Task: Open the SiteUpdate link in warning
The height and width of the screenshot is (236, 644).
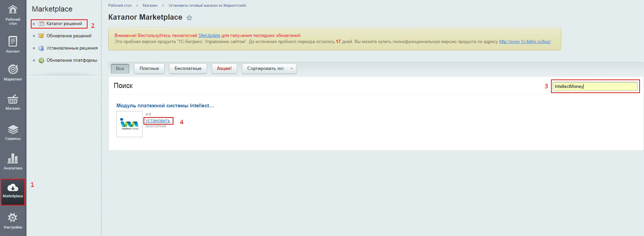Action: pos(209,35)
